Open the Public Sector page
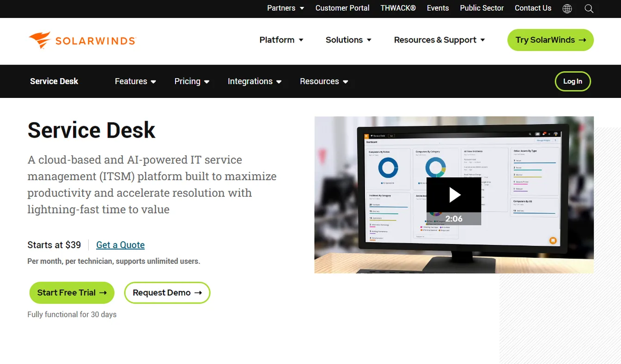 click(x=482, y=8)
